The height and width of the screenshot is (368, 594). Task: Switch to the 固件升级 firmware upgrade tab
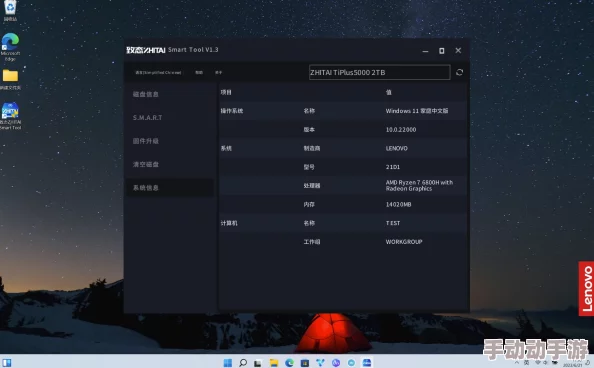coord(146,141)
